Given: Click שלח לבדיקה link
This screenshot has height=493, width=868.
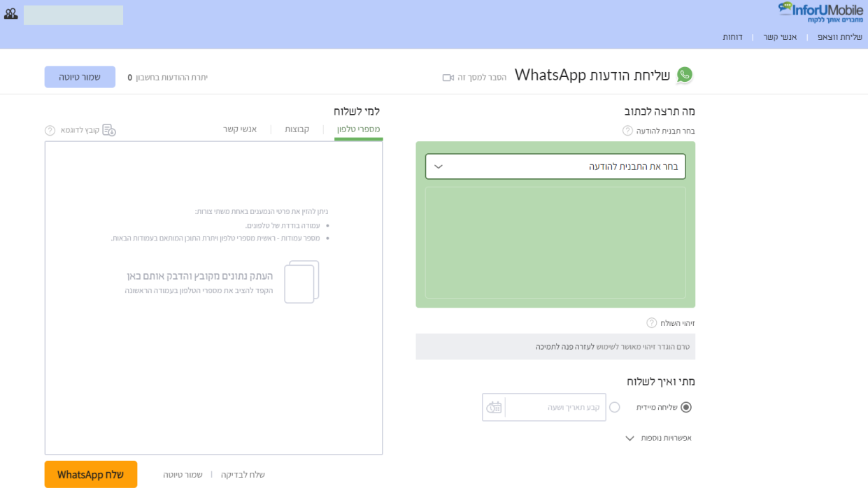Looking at the screenshot, I should point(242,475).
